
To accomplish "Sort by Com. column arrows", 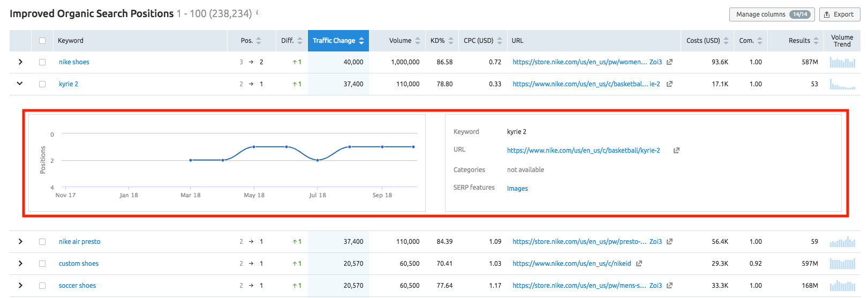I will [x=760, y=41].
